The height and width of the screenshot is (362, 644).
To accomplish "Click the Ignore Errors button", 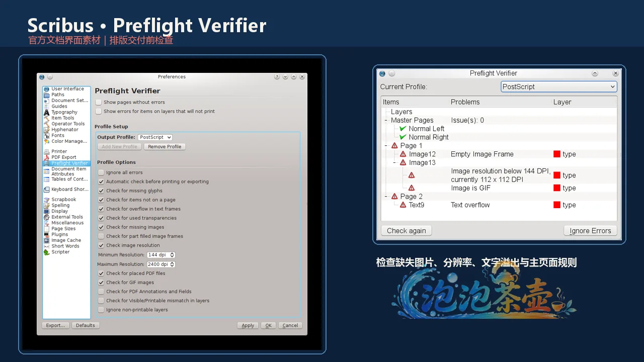I will tap(590, 231).
